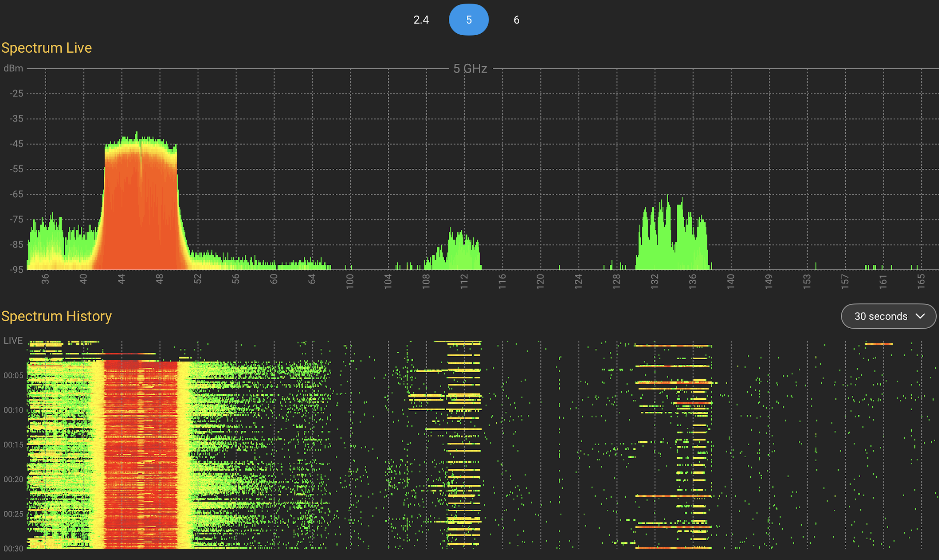The height and width of the screenshot is (560, 939).
Task: Click the LIVE marker in history timeline
Action: point(13,341)
